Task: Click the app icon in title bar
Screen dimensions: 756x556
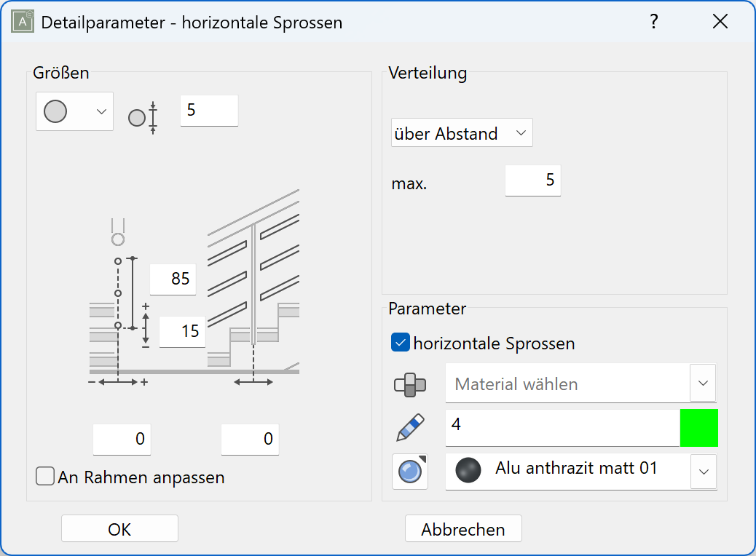Action: pyautogui.click(x=23, y=22)
